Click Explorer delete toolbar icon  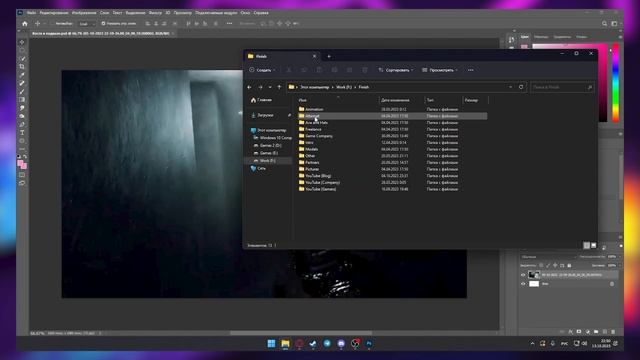tap(364, 70)
